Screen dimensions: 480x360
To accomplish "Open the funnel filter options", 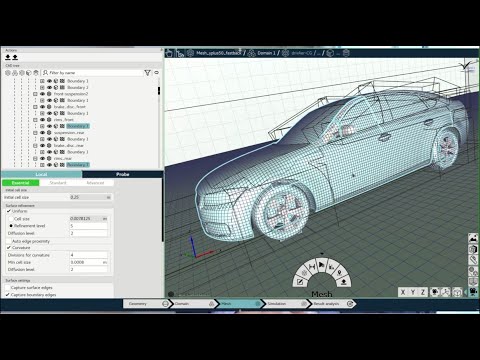I will click(147, 73).
